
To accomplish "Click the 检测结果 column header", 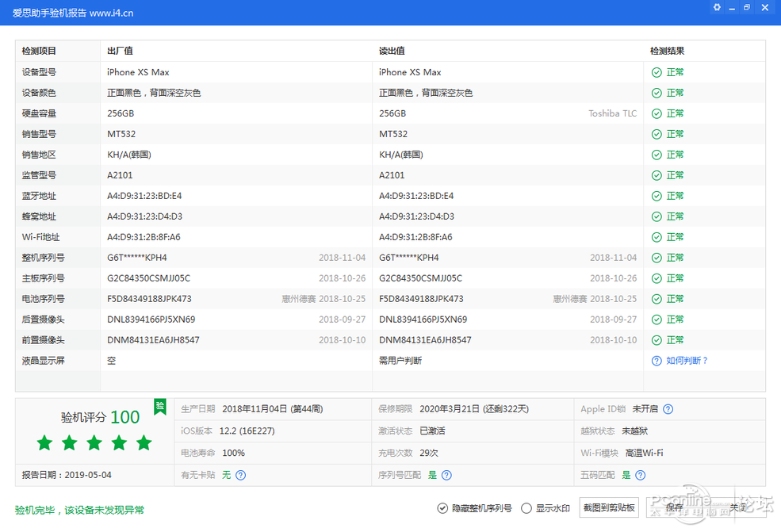I will [x=667, y=51].
